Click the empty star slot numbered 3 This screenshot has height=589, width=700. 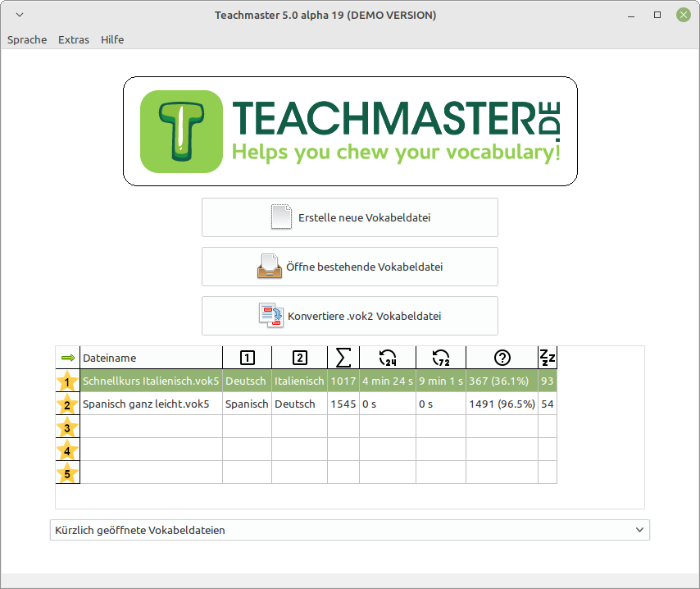point(67,427)
